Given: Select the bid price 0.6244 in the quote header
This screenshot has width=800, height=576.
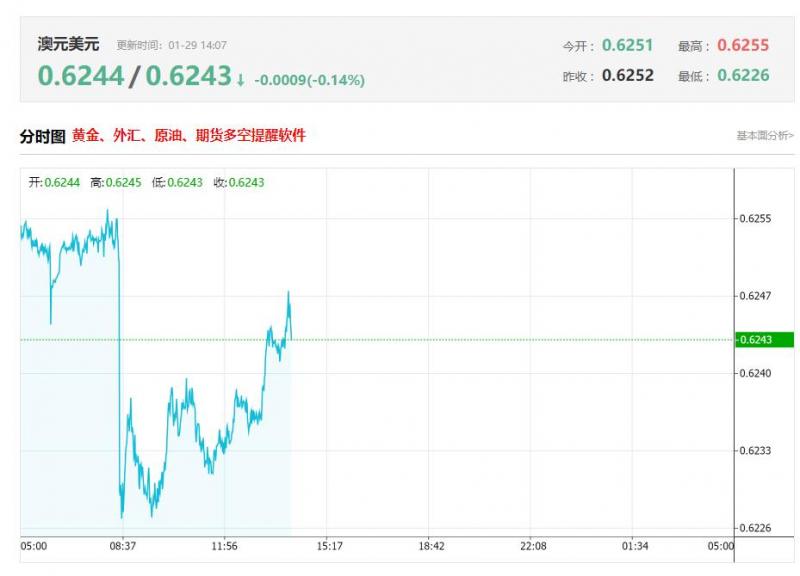Looking at the screenshot, I should (x=81, y=76).
